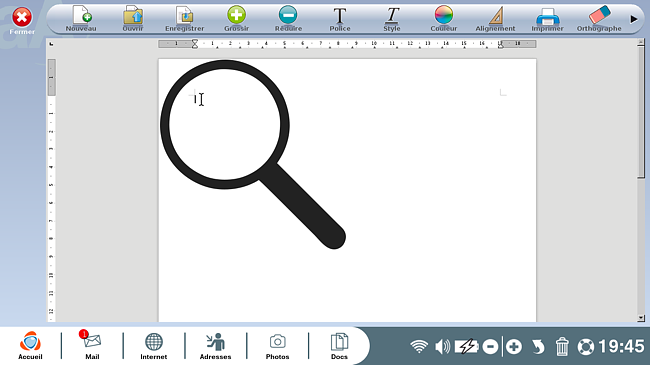Open the Alignement options
The width and height of the screenshot is (650, 365).
tap(495, 19)
